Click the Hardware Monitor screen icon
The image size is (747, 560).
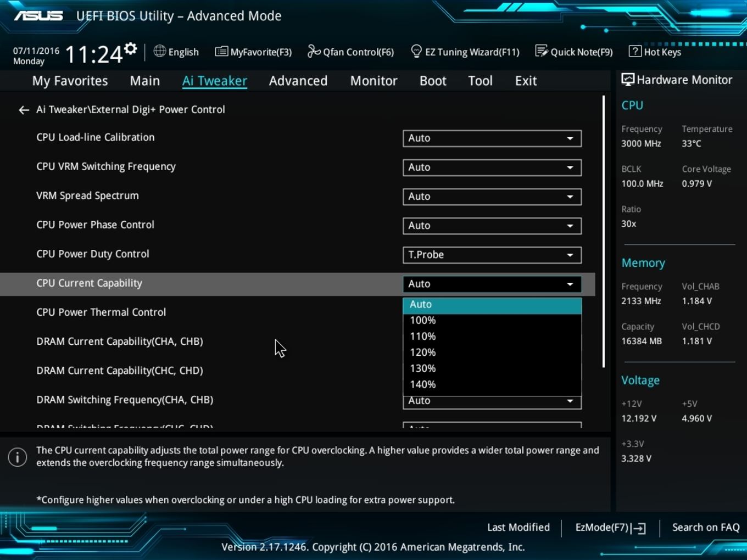[628, 80]
